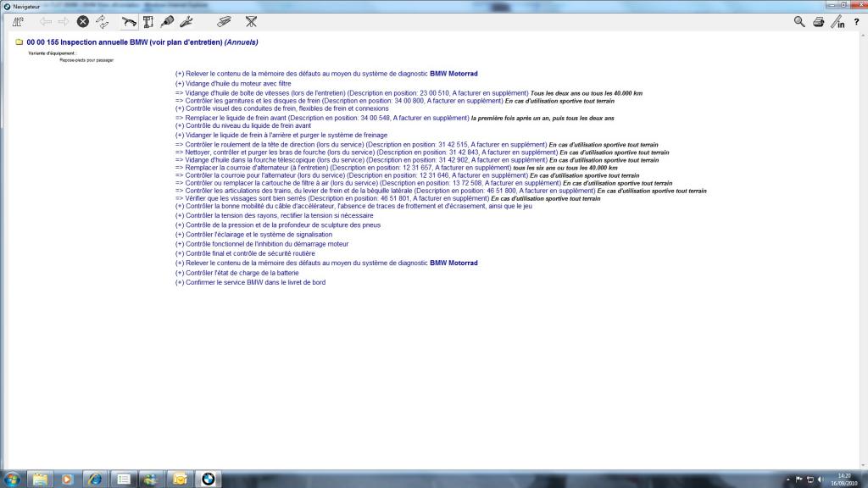
Task: Open 'Contrôler l'état de charge de la batterie'
Action: point(237,273)
